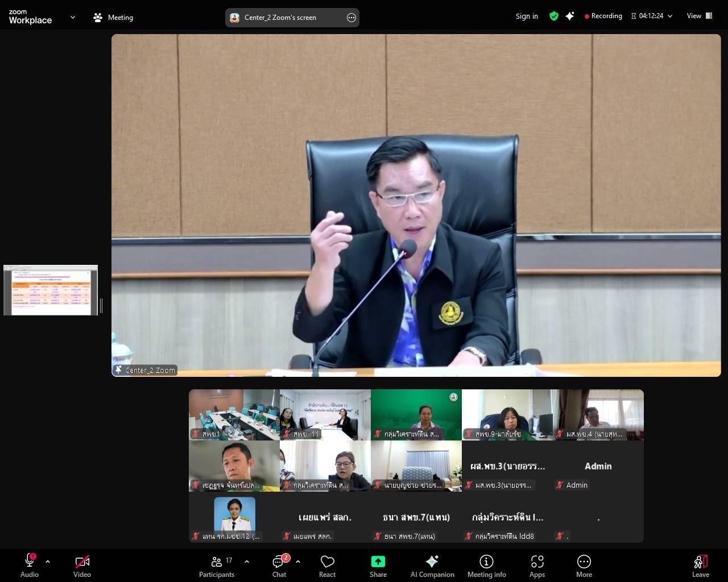Screen dimensions: 728x582
Task: Click the AI sparkle icon in the top bar
Action: coord(570,16)
